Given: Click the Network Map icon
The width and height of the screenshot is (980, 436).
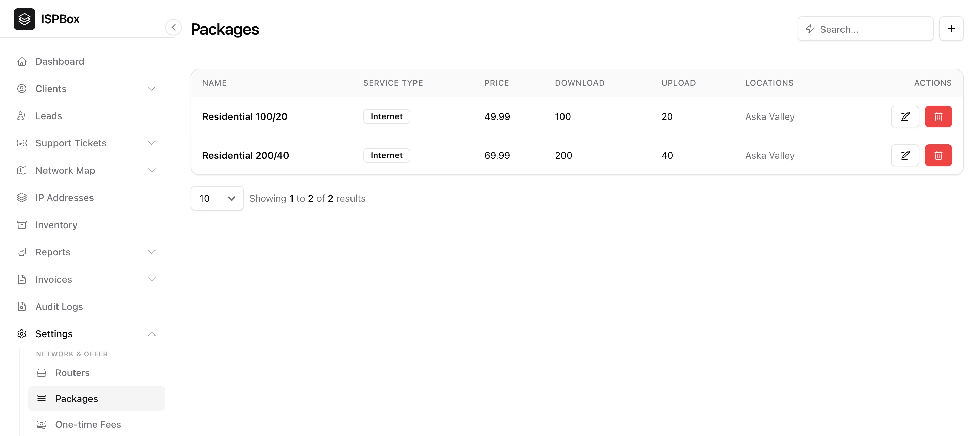Looking at the screenshot, I should point(22,170).
